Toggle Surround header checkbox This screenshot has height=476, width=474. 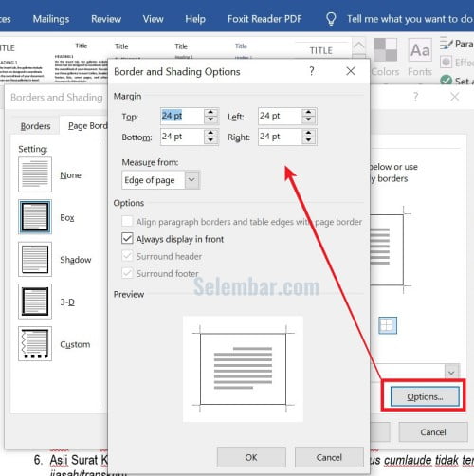point(127,256)
